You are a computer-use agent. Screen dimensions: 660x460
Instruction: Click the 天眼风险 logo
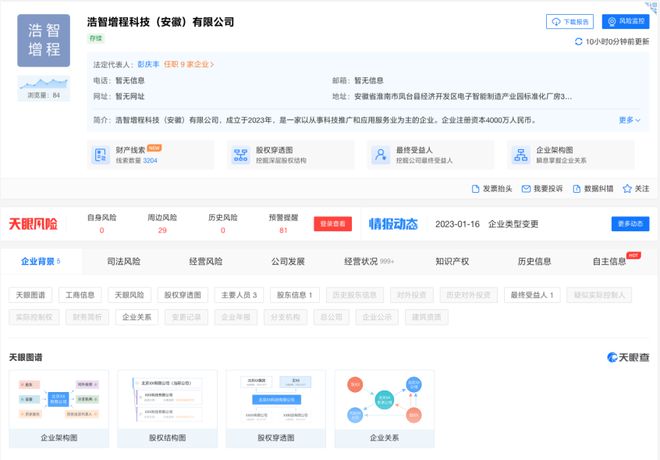tap(33, 224)
